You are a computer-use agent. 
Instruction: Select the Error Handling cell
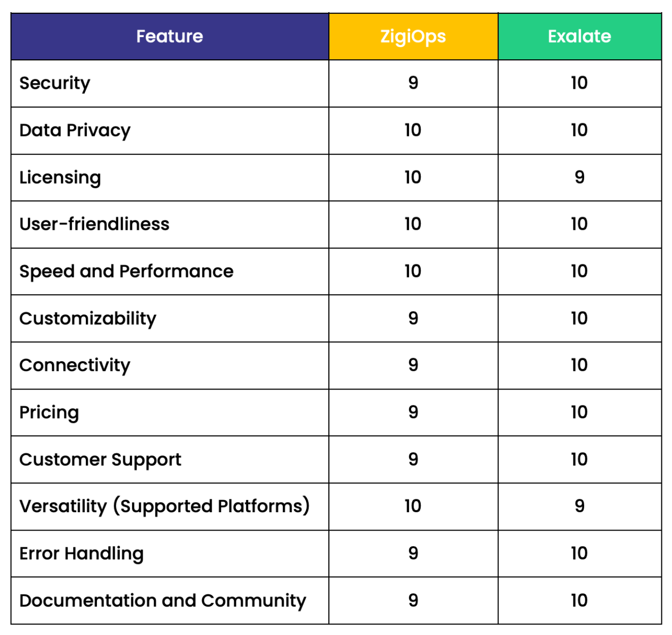tap(170, 553)
